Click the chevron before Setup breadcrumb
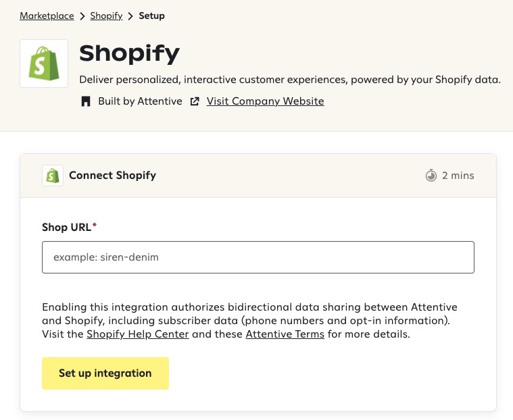 [x=130, y=16]
